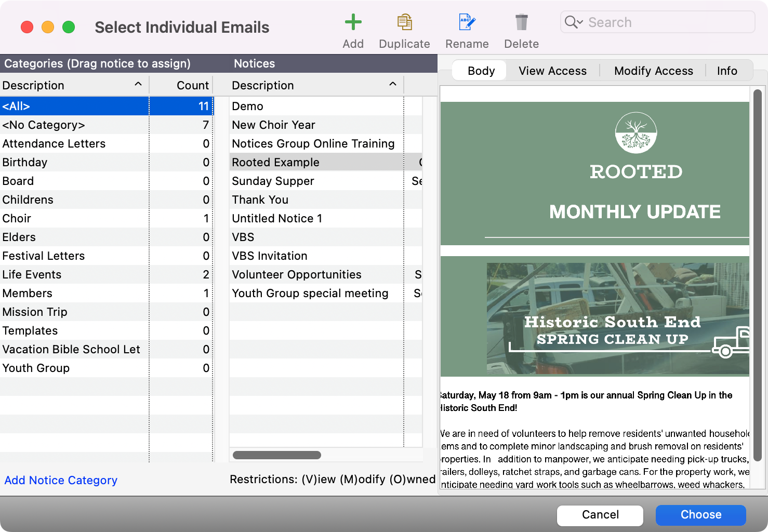Select the Body tab of the preview
This screenshot has width=768, height=532.
click(479, 71)
